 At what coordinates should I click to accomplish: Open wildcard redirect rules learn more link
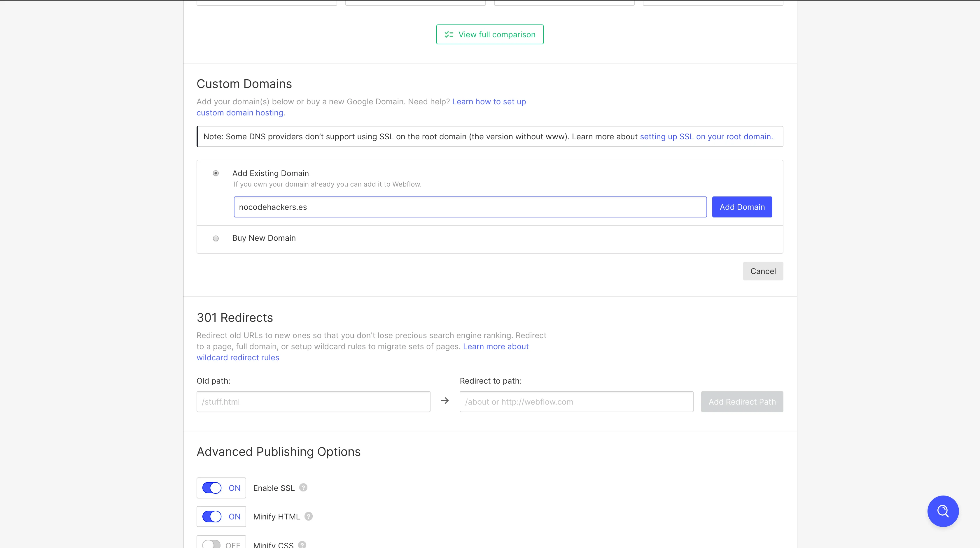[x=495, y=347]
